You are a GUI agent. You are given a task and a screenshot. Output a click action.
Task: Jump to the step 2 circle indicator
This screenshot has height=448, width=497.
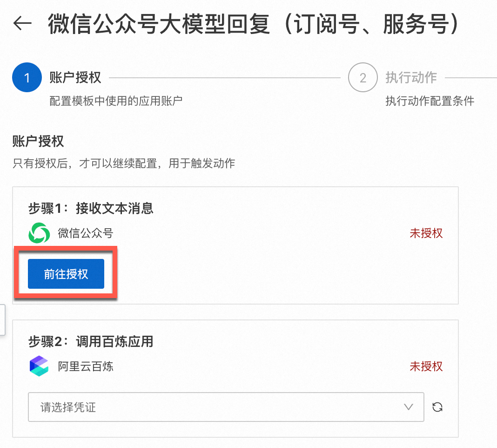tap(363, 77)
